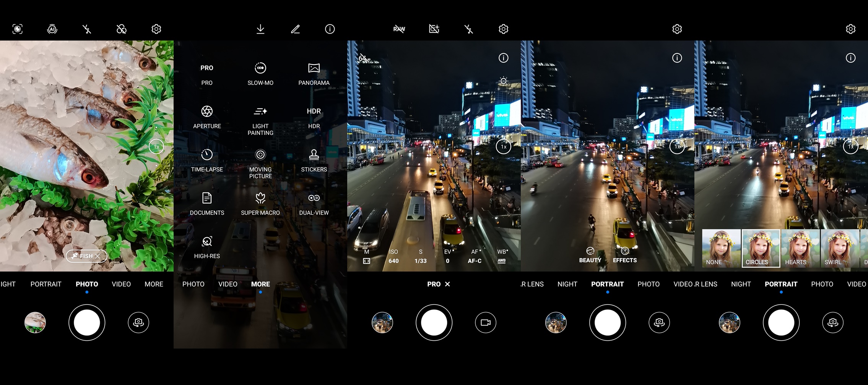The height and width of the screenshot is (385, 868).
Task: Expand ISO 640 setting
Action: (393, 257)
